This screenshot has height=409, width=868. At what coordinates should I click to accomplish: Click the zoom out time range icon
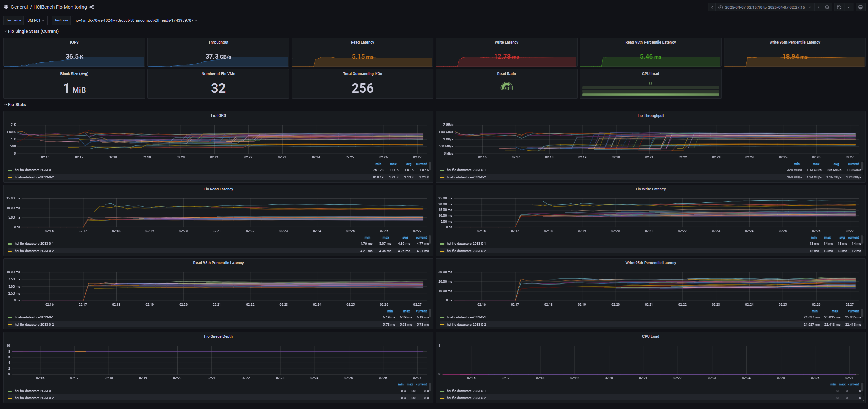(827, 7)
